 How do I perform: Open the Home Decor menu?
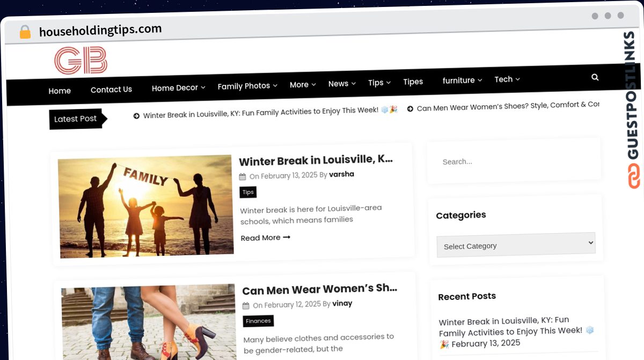point(175,88)
